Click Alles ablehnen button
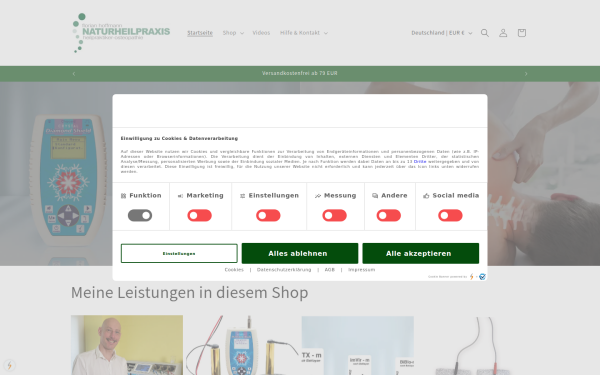This screenshot has height=375, width=600. (x=300, y=253)
